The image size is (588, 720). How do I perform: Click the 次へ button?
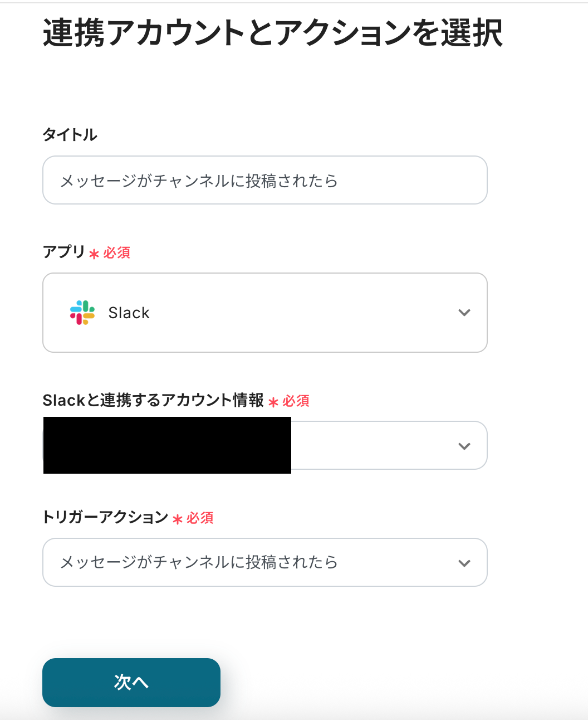tap(131, 682)
